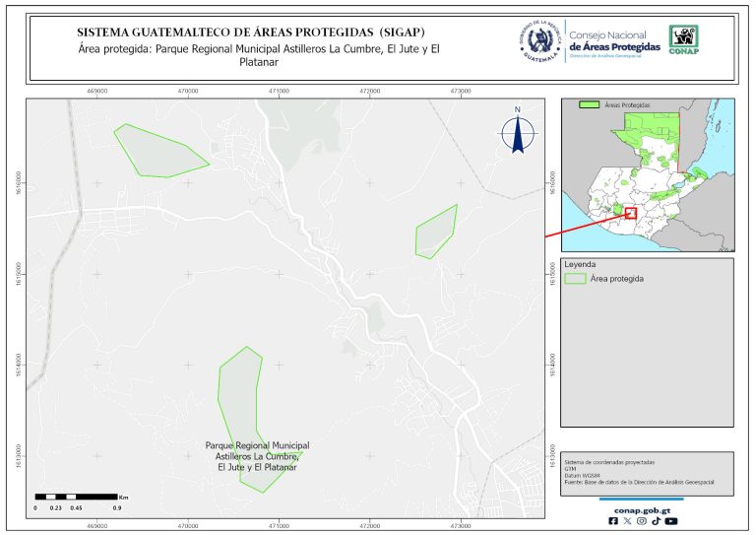Click the Instagram icon in footer

(x=642, y=521)
